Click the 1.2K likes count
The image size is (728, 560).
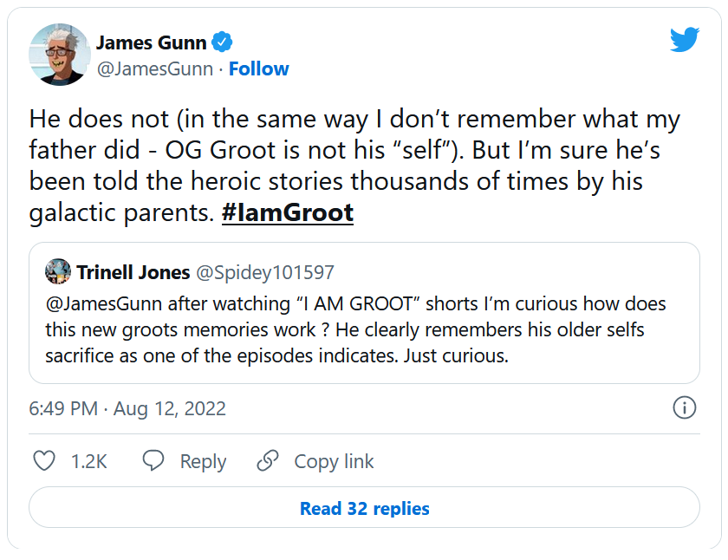point(89,461)
